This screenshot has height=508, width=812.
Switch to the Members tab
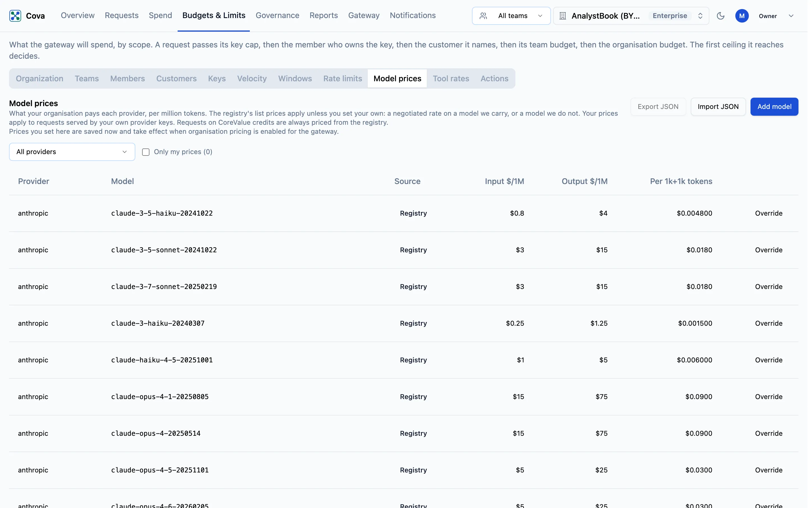tap(127, 79)
